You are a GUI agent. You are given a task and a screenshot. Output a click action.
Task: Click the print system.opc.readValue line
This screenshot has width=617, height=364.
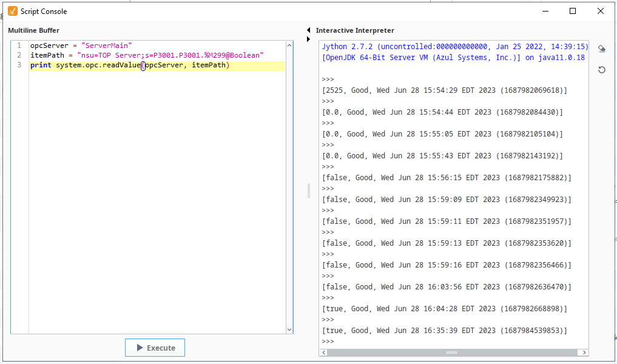pos(130,65)
